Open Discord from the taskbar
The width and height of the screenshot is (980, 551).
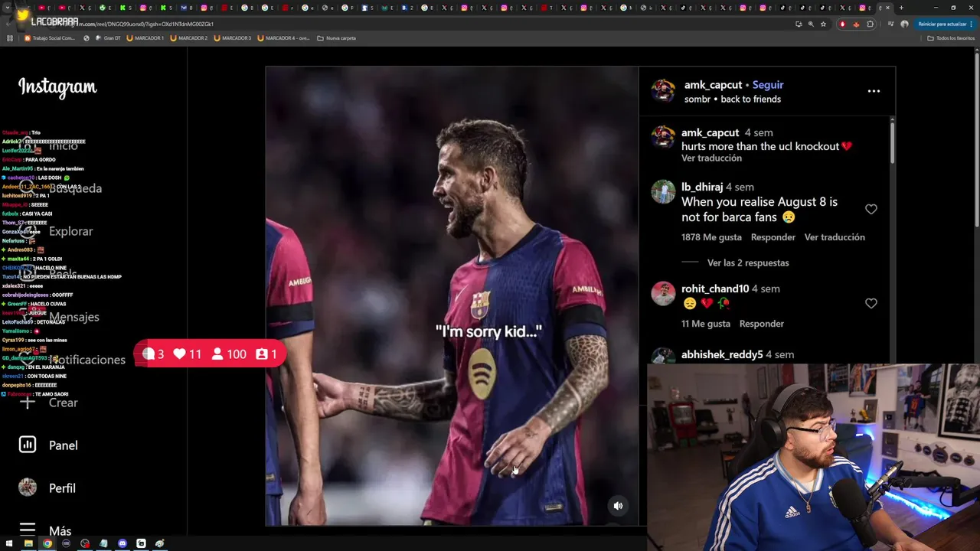[122, 543]
